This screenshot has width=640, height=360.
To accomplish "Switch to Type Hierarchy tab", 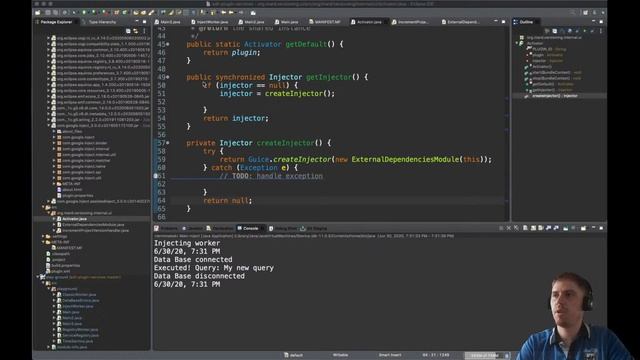I will [99, 22].
